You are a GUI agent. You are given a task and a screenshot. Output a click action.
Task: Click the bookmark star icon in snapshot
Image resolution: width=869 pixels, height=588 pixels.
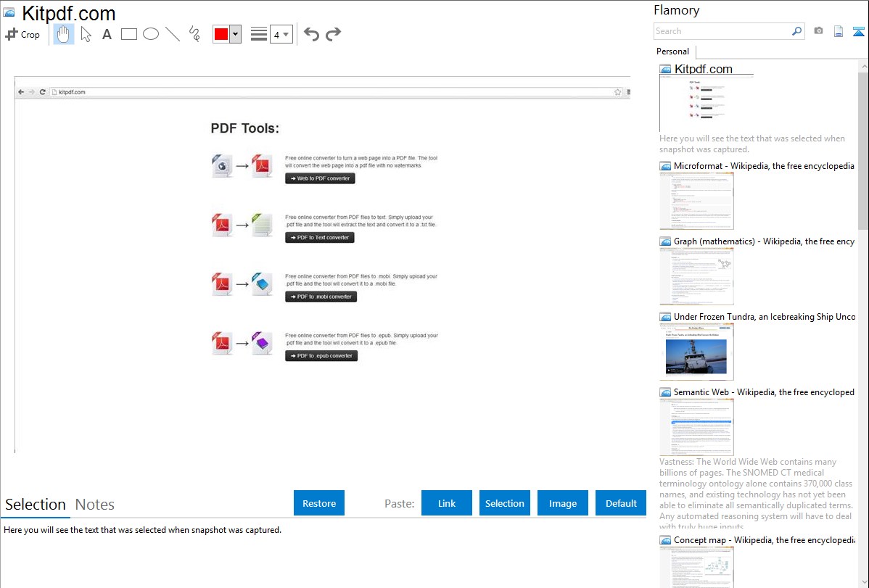[x=617, y=92]
